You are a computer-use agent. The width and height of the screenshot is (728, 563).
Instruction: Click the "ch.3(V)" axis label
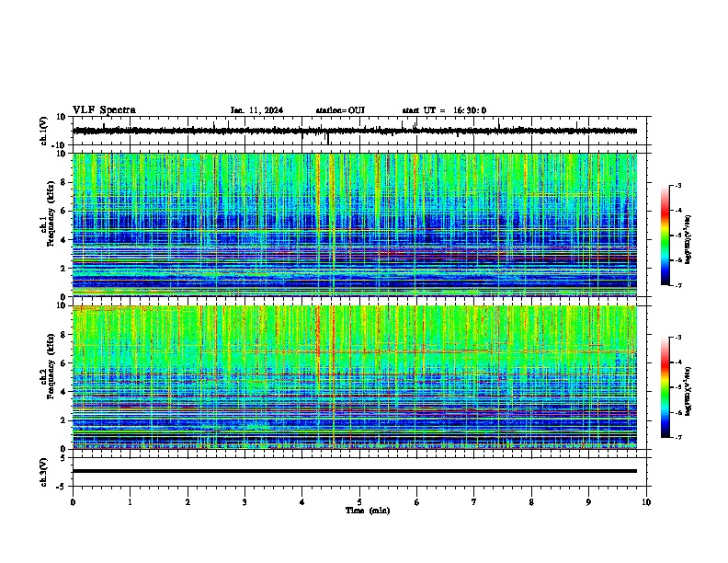point(44,473)
